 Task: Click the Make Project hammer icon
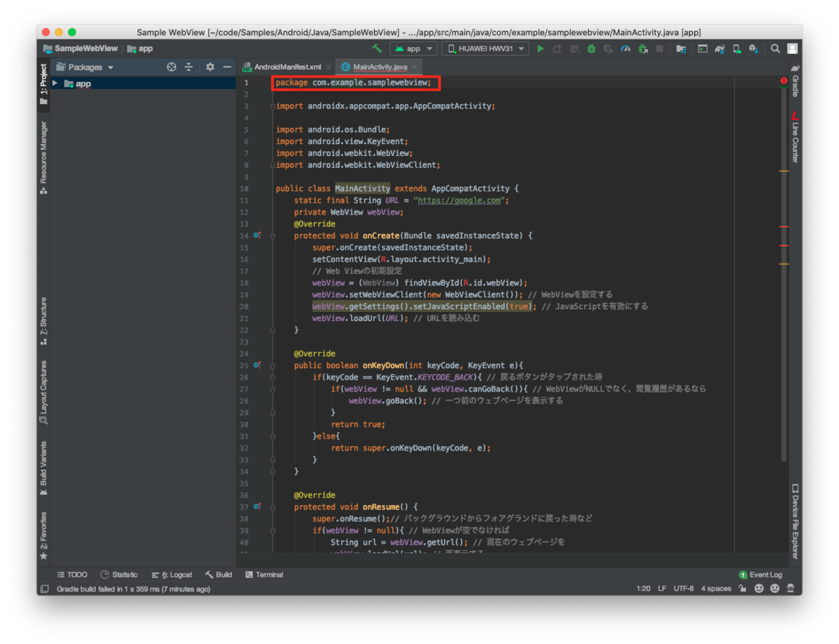point(377,48)
